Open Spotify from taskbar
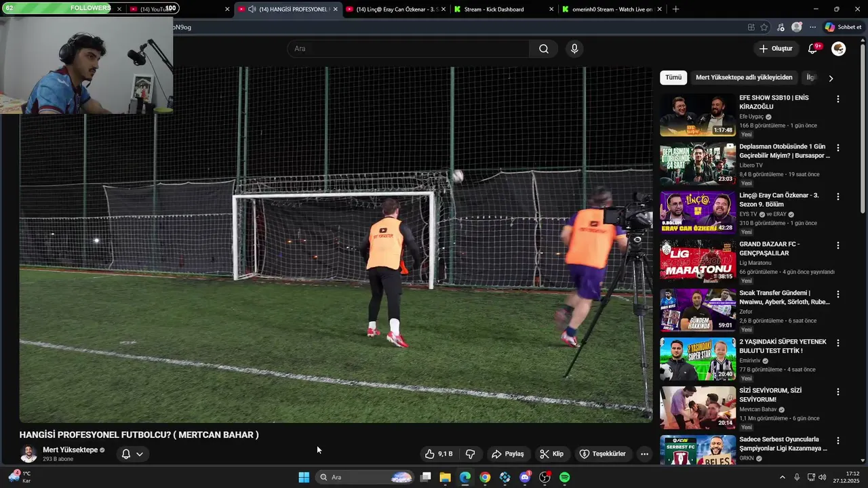 pyautogui.click(x=564, y=477)
